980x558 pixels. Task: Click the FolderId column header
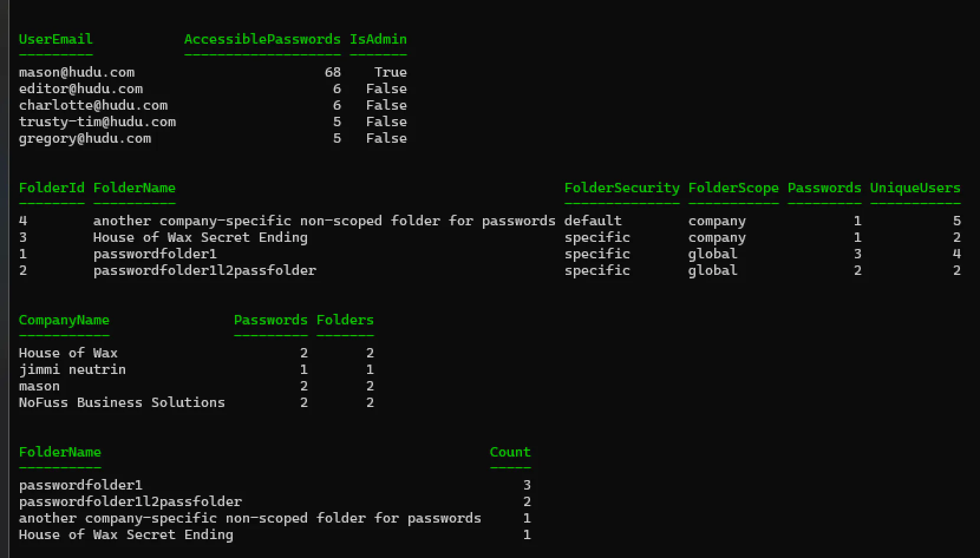click(x=51, y=188)
